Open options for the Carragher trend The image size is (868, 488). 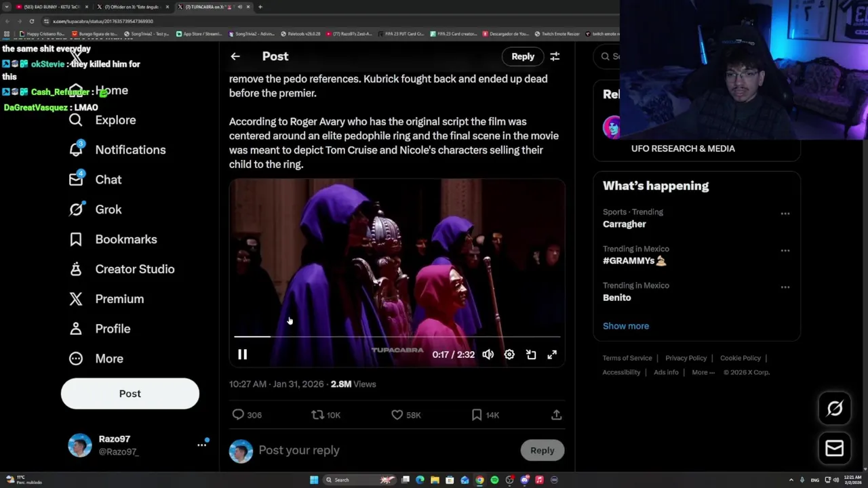click(x=785, y=213)
